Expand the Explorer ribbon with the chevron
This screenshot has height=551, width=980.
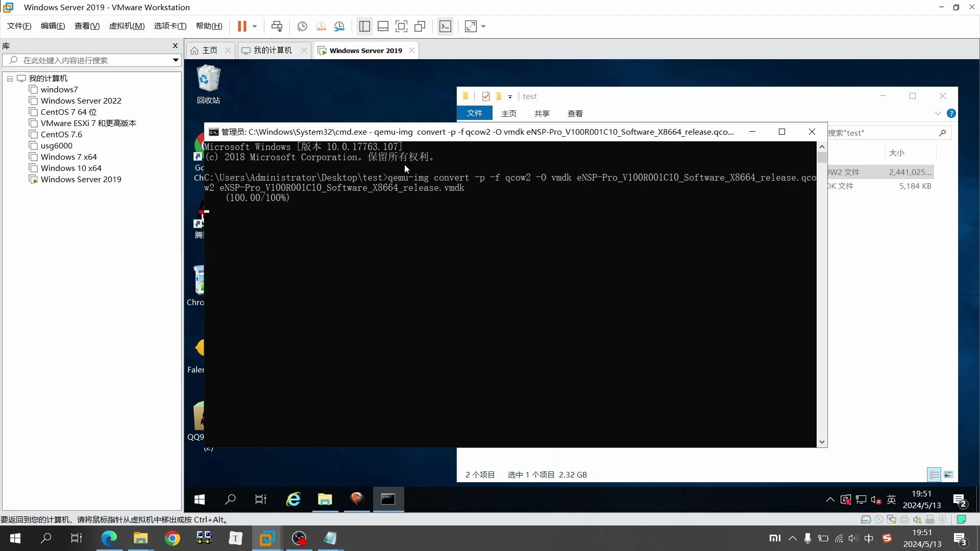click(938, 113)
